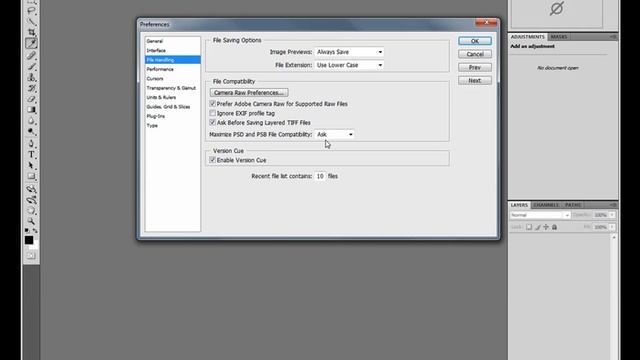
Task: Select the Eraser tool
Action: point(31,99)
